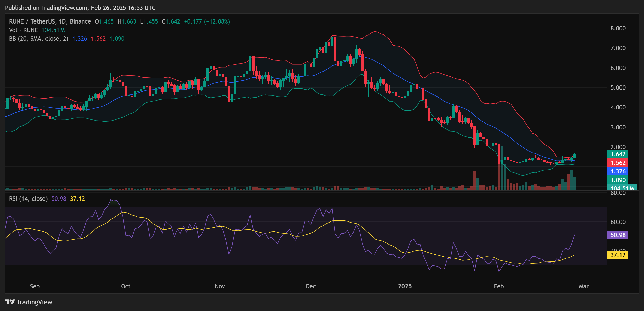Click the 6.000 price axis label
644x311 pixels.
pos(618,68)
